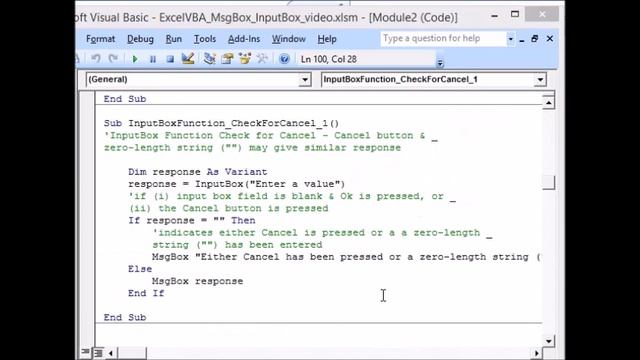The image size is (640, 360).
Task: Open the Help menu
Action: 327,39
